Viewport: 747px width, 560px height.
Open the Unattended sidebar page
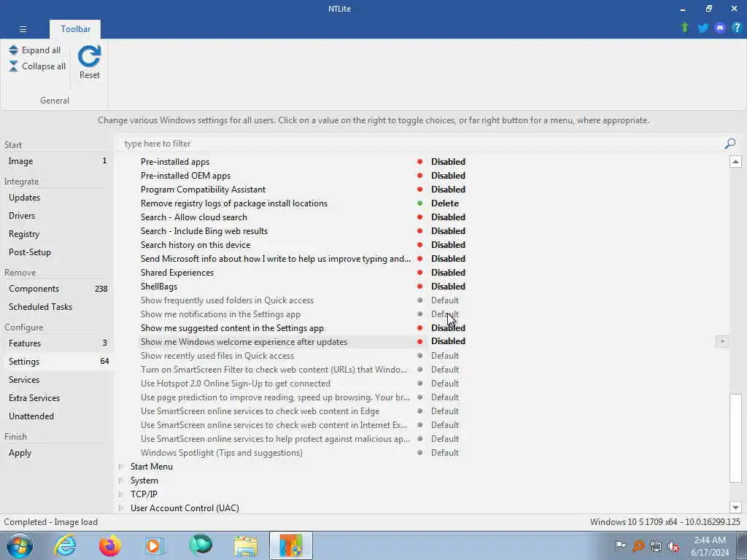(x=57, y=416)
